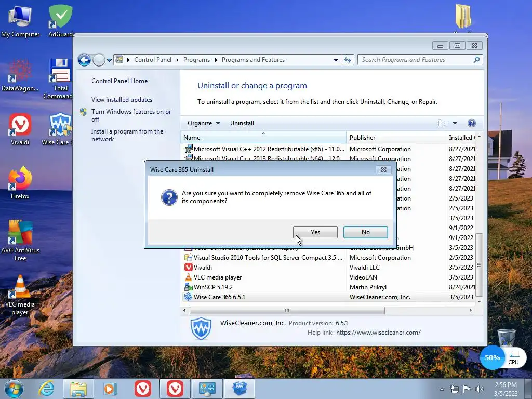532x399 pixels.
Task: Select VLC media player in the list
Action: tap(329, 277)
